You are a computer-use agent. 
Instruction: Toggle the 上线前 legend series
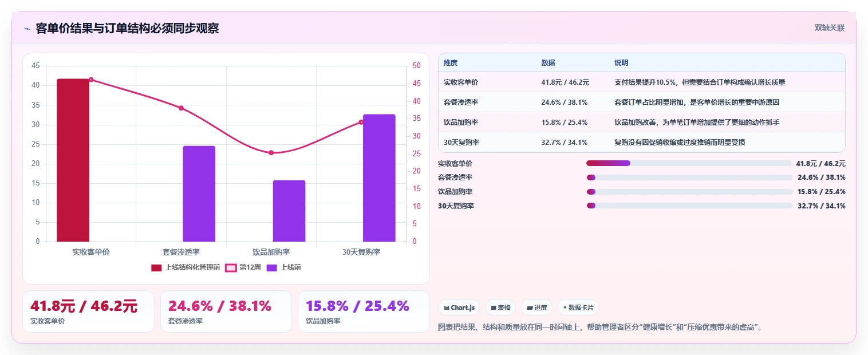283,267
